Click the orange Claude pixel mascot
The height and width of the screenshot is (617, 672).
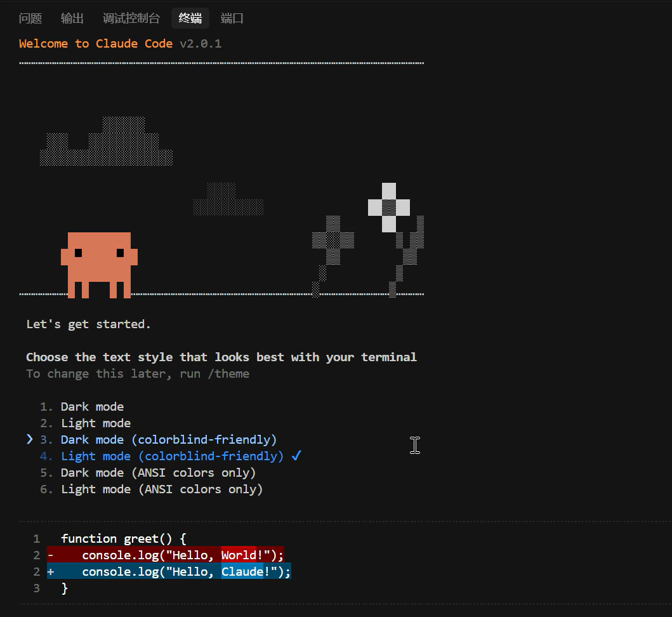coord(99,265)
